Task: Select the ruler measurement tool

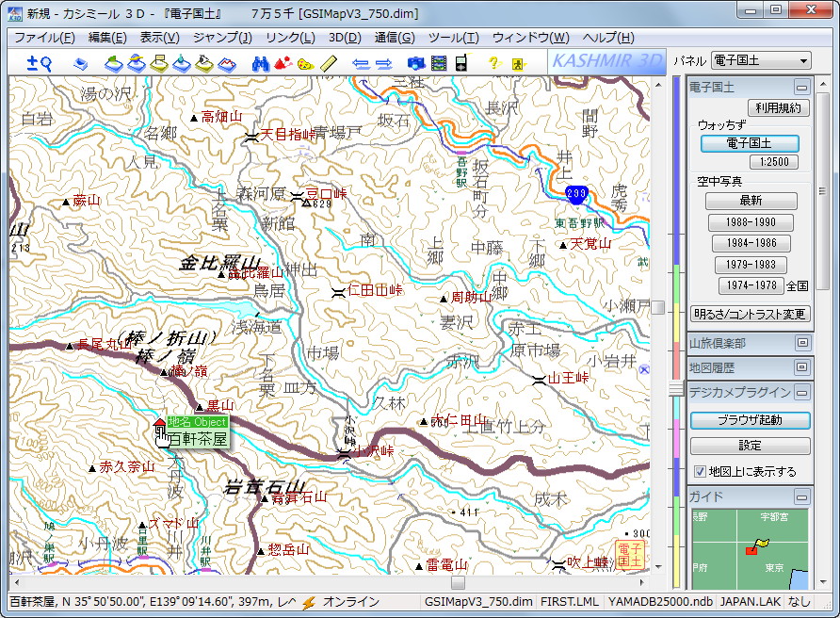Action: [x=328, y=64]
